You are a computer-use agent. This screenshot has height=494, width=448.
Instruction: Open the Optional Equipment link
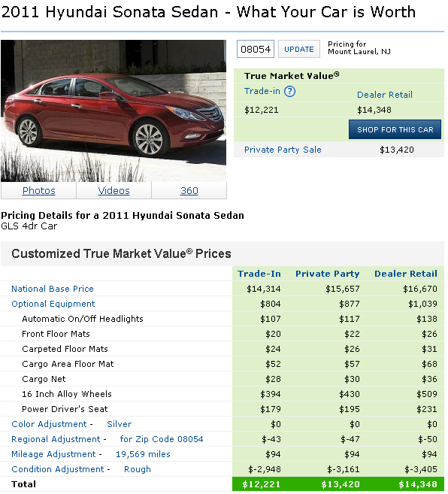(x=53, y=304)
